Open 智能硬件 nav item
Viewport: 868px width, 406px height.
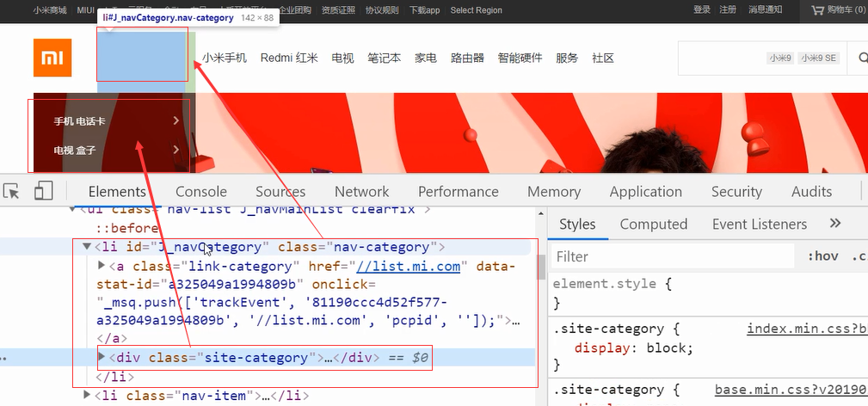(x=520, y=58)
